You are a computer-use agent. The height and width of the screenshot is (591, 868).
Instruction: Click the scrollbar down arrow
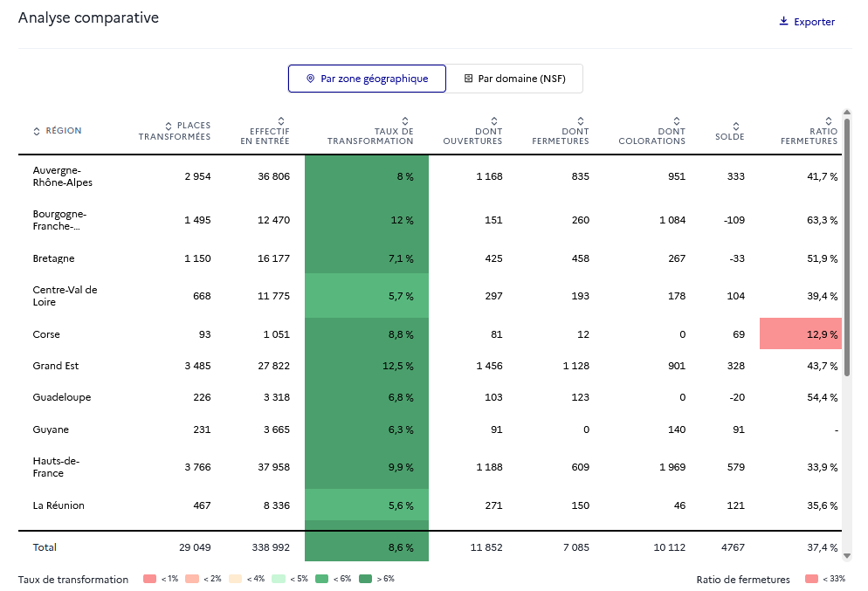tap(847, 555)
